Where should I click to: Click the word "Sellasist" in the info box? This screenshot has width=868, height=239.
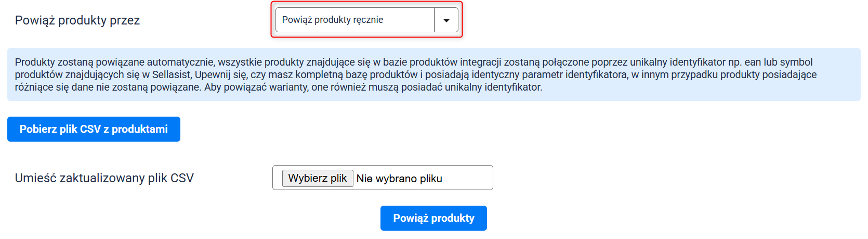(x=172, y=74)
